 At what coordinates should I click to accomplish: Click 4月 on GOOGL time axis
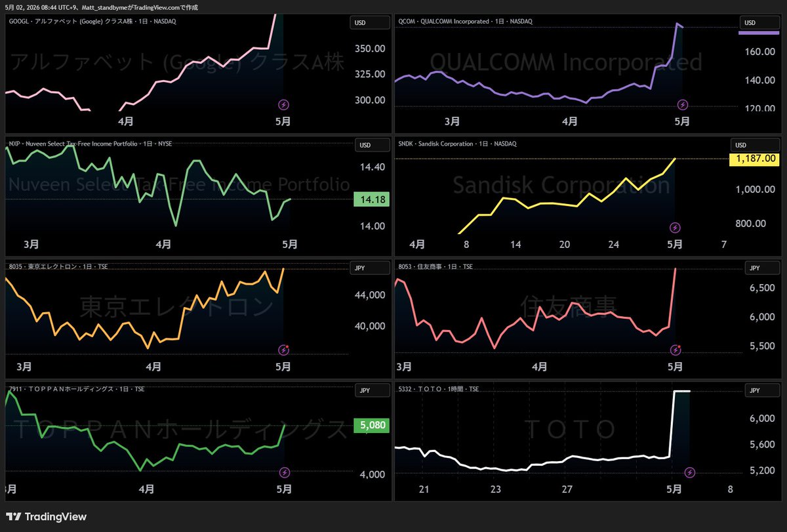[126, 121]
